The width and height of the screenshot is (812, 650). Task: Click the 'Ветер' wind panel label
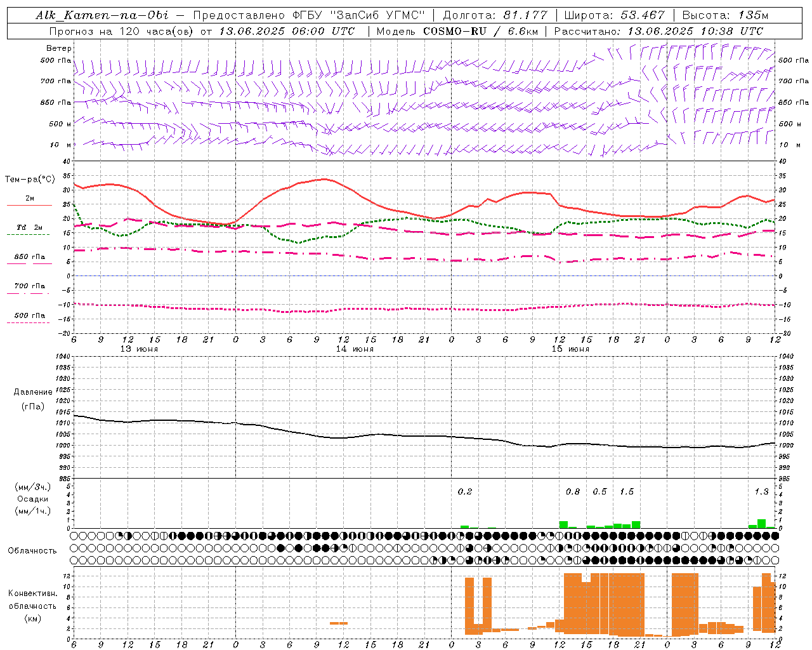(x=59, y=48)
